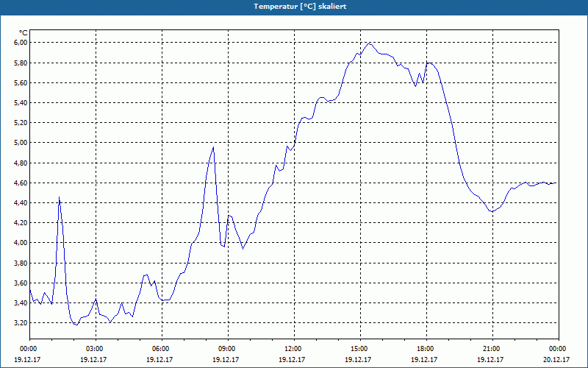
Task: Click the 3,20 y-axis label
Action: coord(21,323)
